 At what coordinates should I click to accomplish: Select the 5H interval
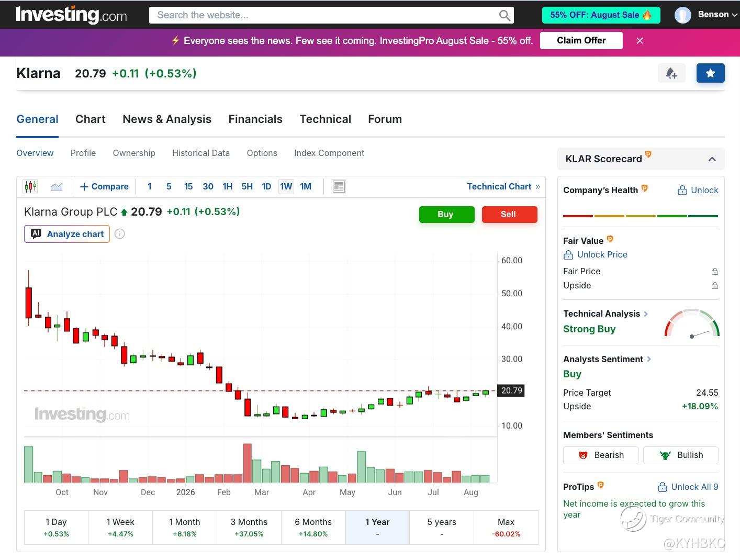pyautogui.click(x=247, y=186)
